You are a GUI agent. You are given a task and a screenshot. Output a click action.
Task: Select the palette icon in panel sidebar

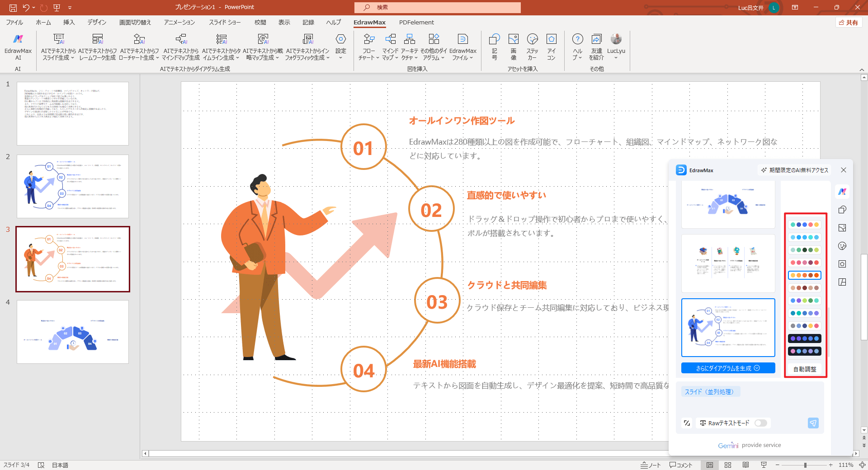842,246
